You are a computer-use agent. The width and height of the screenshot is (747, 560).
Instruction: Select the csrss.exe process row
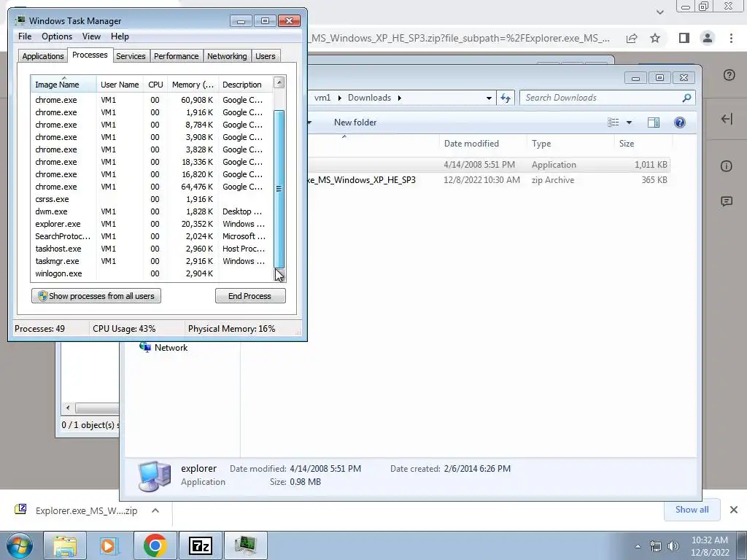[152, 199]
